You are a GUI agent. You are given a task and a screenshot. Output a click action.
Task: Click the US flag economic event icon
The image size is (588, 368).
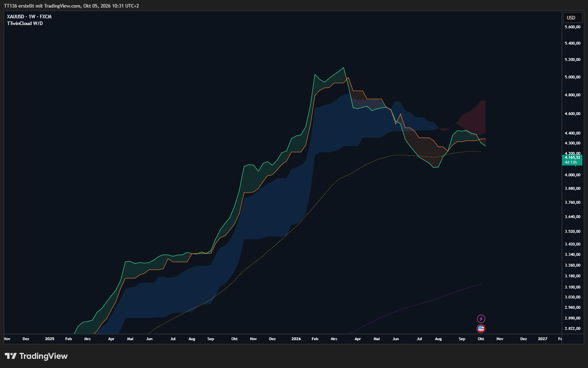pos(481,329)
